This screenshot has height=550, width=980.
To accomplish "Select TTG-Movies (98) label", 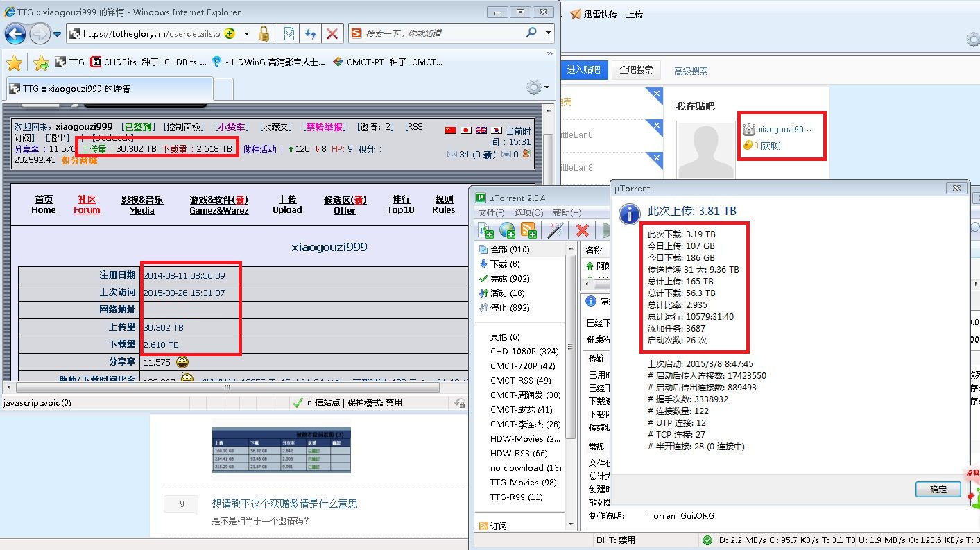I will tap(523, 483).
